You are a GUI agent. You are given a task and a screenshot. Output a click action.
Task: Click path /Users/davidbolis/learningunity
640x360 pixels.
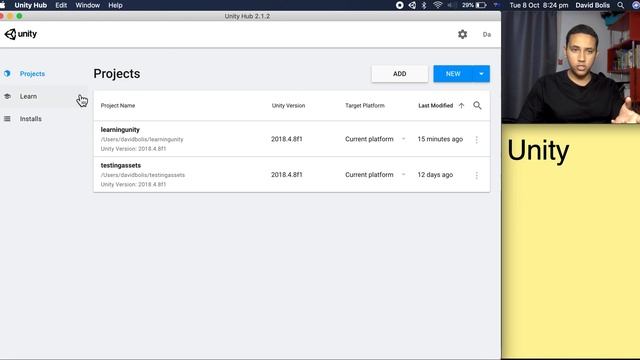pyautogui.click(x=142, y=140)
